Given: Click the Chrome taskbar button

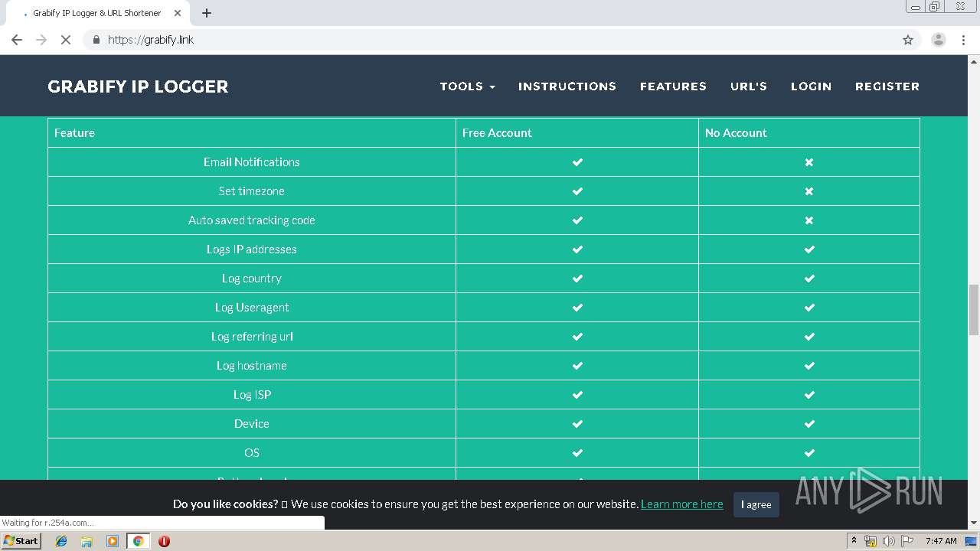Looking at the screenshot, I should pos(138,541).
